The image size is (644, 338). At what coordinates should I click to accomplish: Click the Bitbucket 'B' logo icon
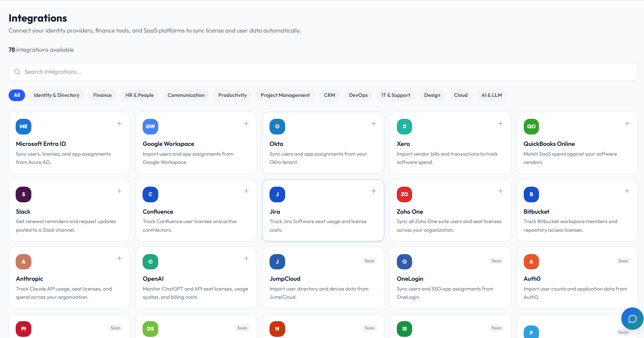click(531, 194)
